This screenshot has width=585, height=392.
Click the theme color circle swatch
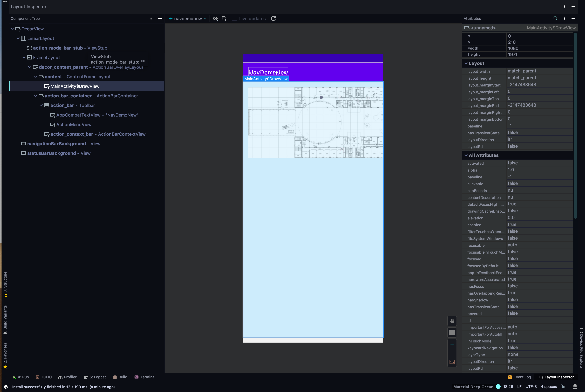point(498,387)
